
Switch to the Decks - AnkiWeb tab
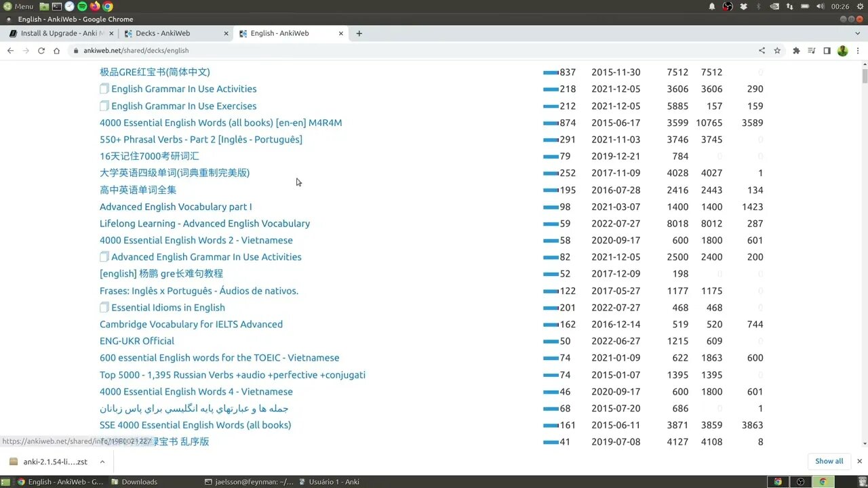tap(176, 33)
